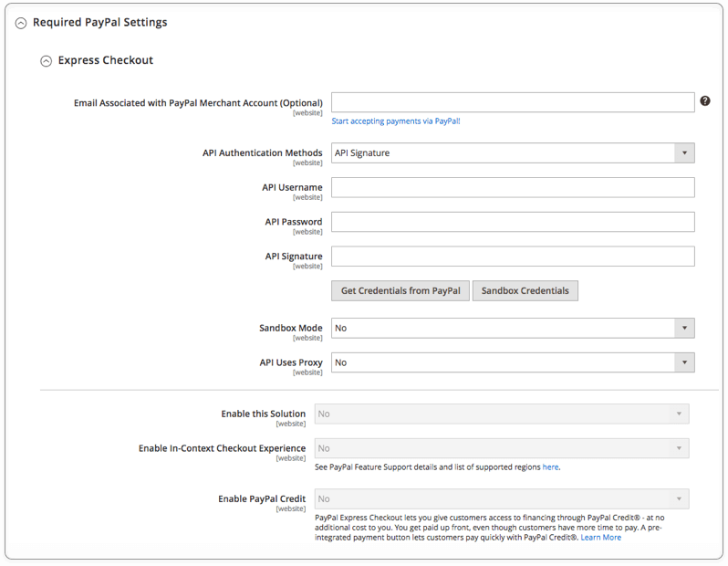The image size is (728, 566).
Task: Open the API Uses Proxy dropdown
Action: (x=513, y=362)
